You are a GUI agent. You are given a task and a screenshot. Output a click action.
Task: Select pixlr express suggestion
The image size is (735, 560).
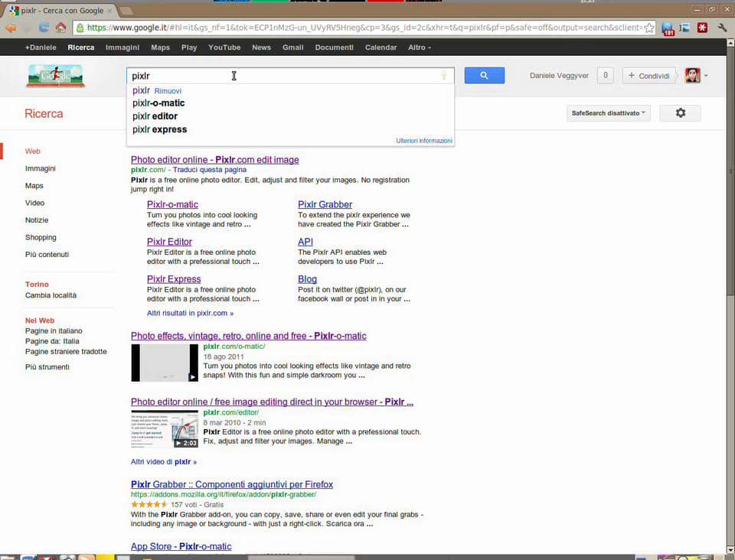tap(159, 129)
